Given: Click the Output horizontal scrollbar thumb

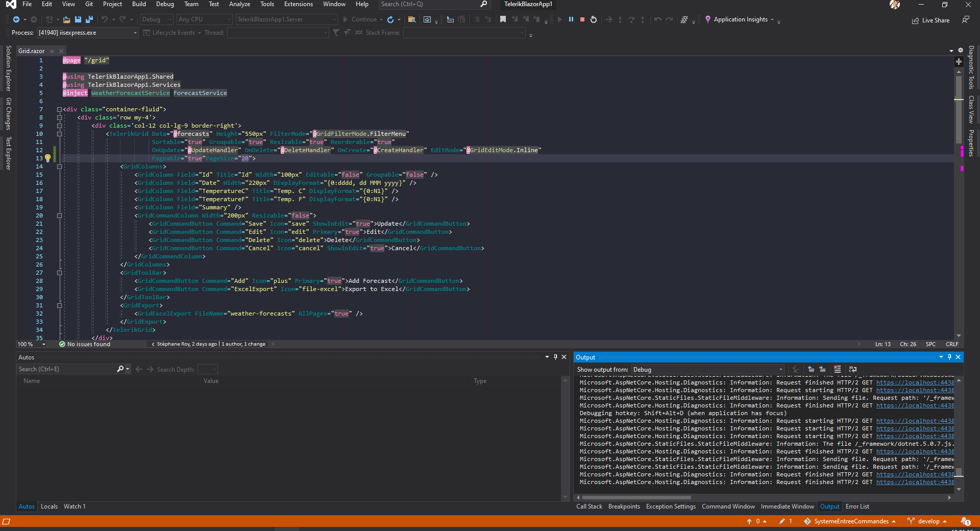Looking at the screenshot, I should click(x=636, y=497).
